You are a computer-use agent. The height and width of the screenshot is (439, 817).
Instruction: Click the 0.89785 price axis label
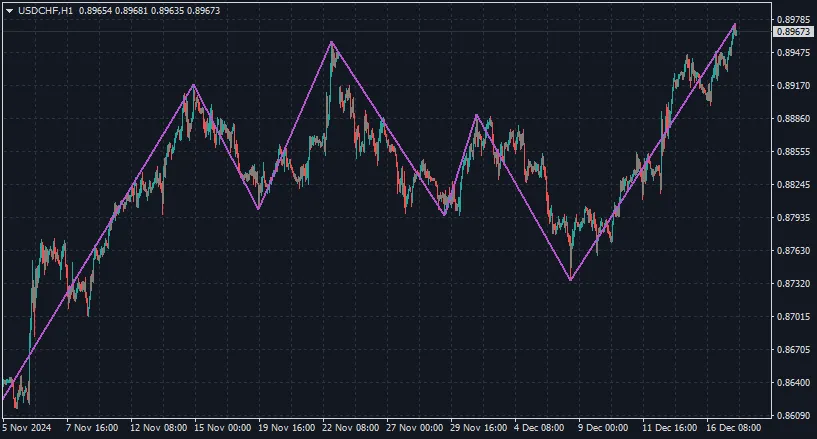pyautogui.click(x=792, y=20)
